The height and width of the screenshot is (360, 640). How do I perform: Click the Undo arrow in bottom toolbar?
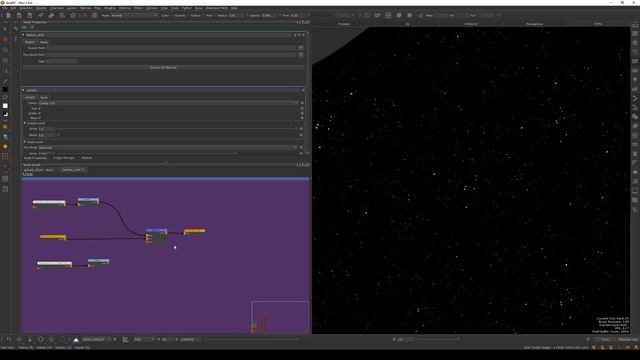[x=9, y=340]
